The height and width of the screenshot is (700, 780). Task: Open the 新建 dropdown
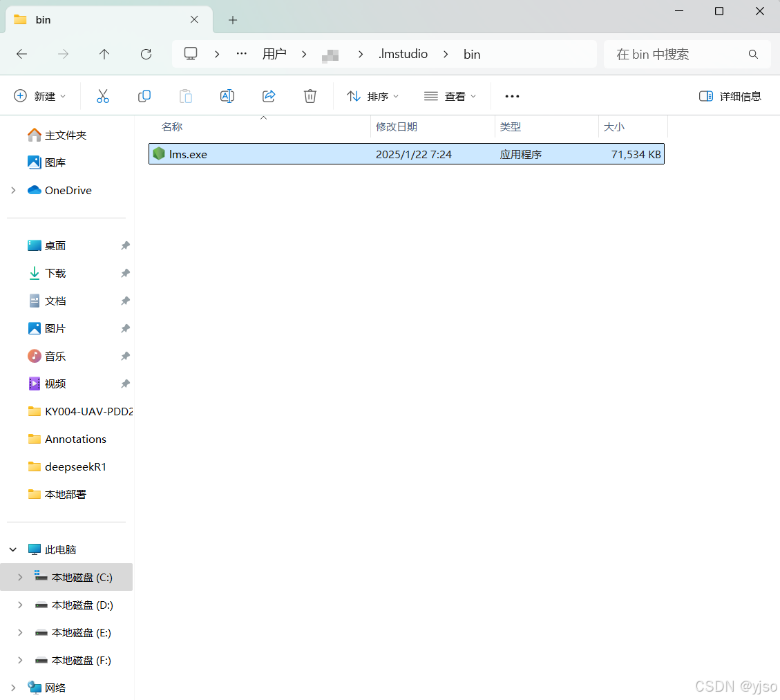[40, 96]
